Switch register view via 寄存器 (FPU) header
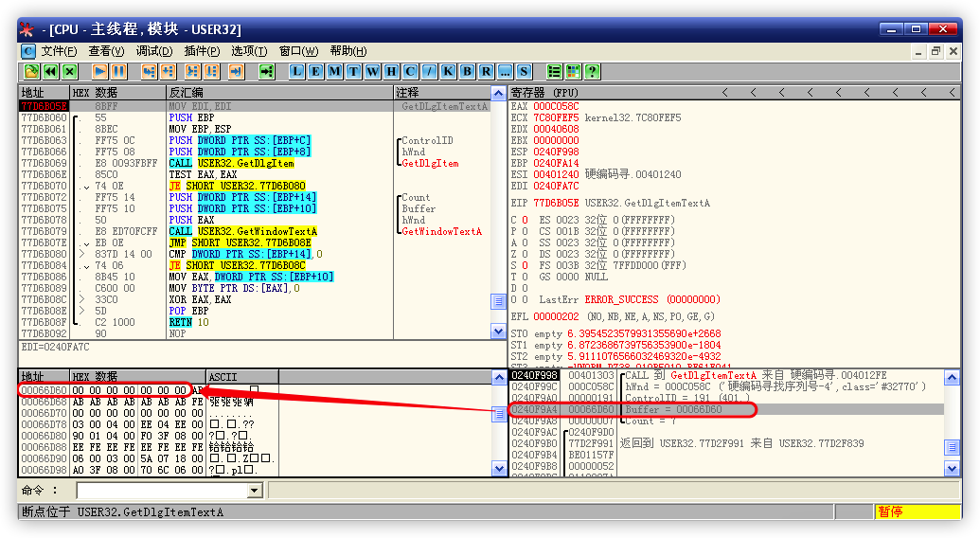This screenshot has height=538, width=980. pyautogui.click(x=544, y=93)
